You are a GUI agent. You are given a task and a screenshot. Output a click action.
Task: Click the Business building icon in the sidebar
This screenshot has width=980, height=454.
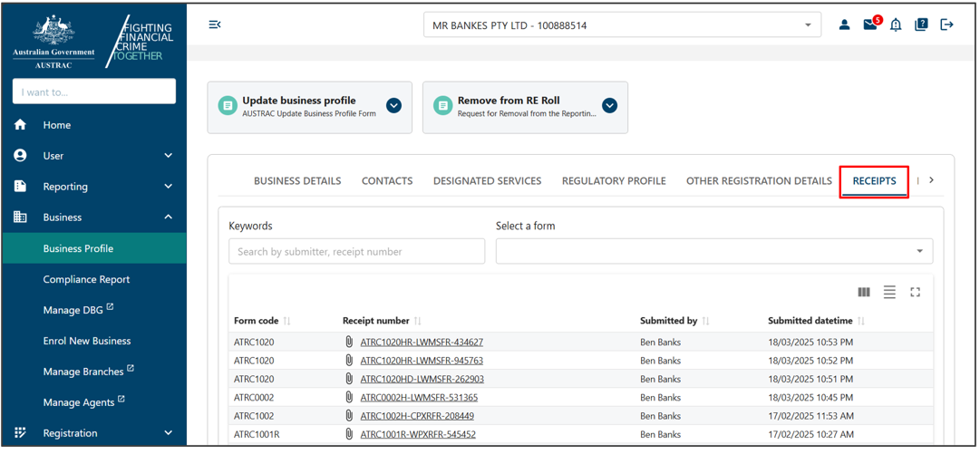pos(20,217)
